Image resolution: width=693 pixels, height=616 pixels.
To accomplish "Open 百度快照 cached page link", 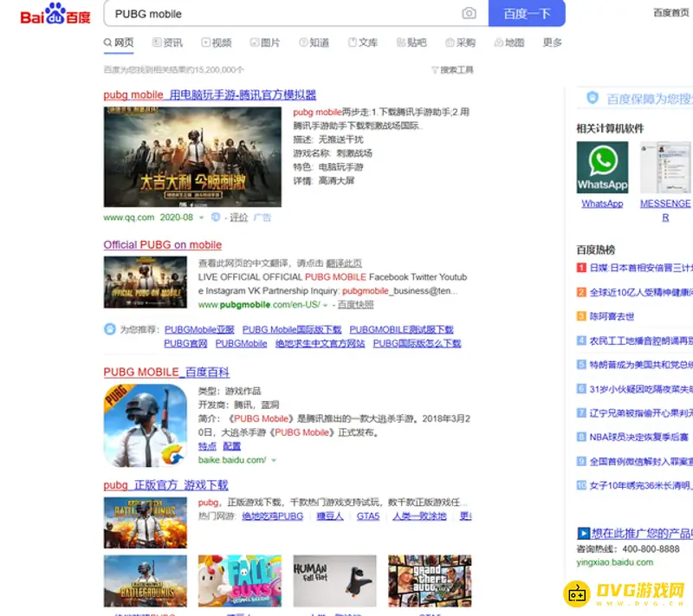I will point(356,304).
